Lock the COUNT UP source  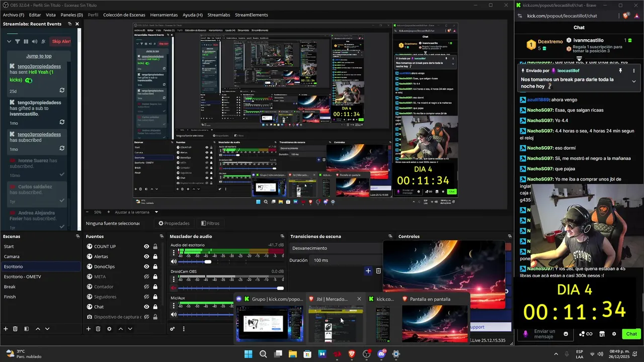coord(155,246)
